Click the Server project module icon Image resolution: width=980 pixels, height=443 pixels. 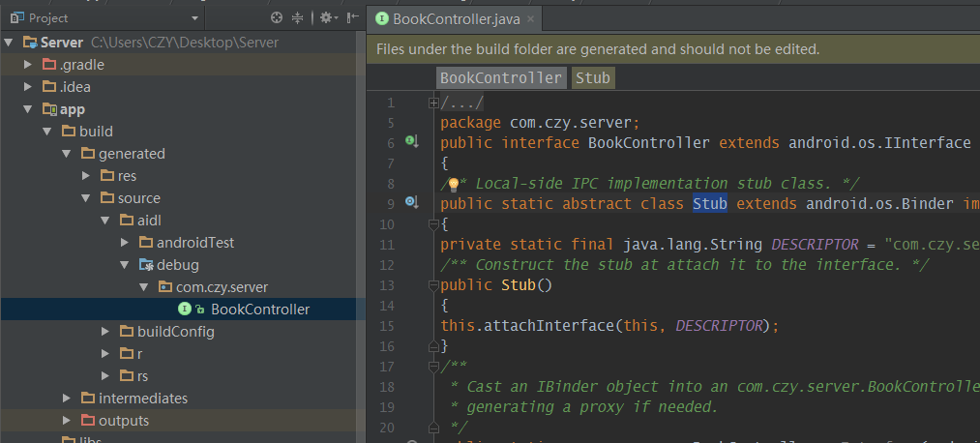[30, 43]
